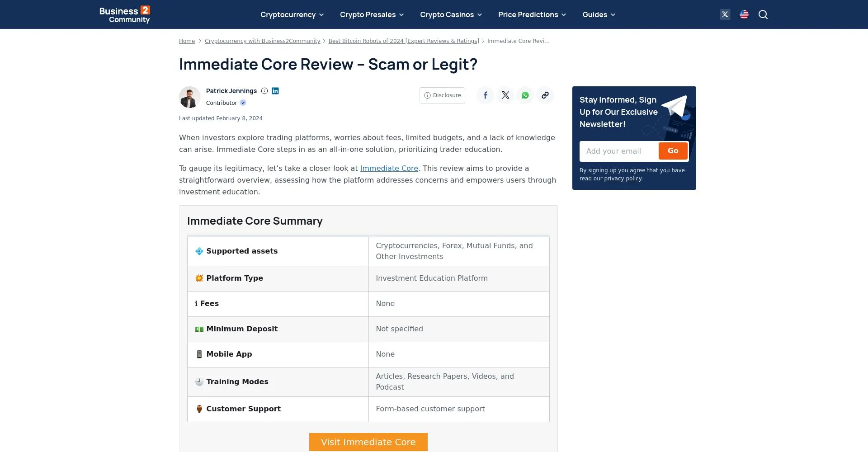868x452 pixels.
Task: Focus the Add your email field
Action: click(619, 151)
